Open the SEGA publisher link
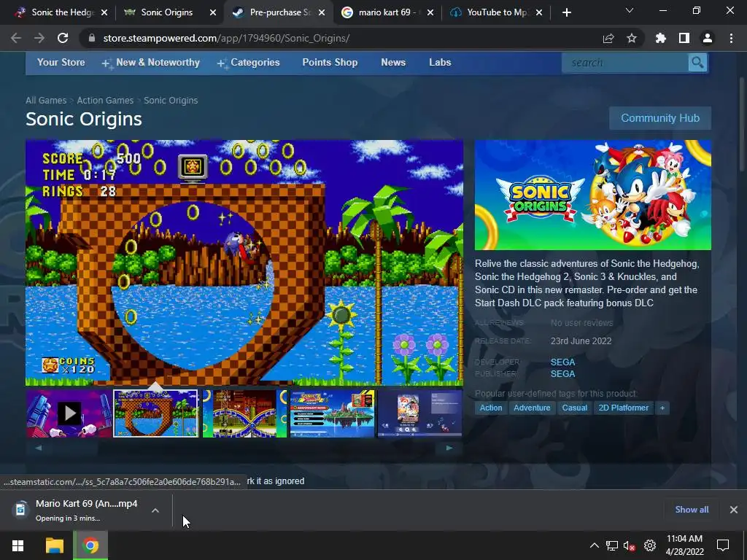The width and height of the screenshot is (747, 560). [562, 374]
